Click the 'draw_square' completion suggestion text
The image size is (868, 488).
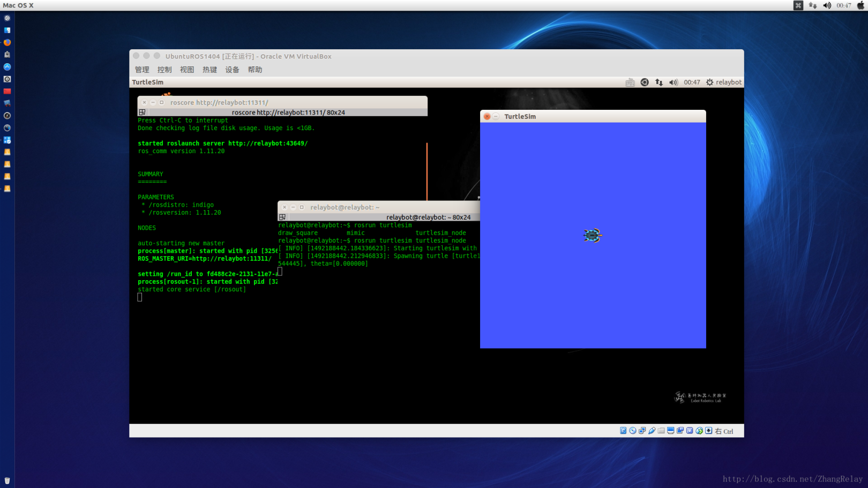point(298,233)
